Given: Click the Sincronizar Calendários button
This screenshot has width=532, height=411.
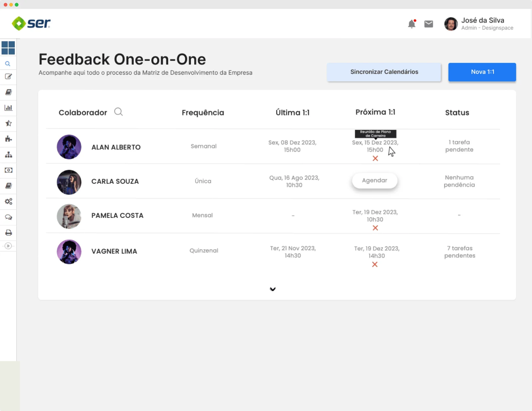Looking at the screenshot, I should point(384,72).
